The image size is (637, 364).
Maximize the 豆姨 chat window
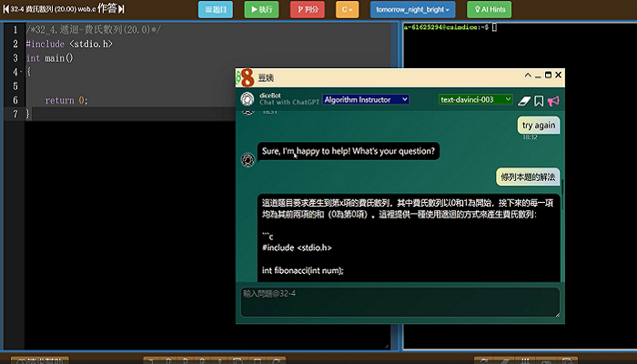coord(548,75)
